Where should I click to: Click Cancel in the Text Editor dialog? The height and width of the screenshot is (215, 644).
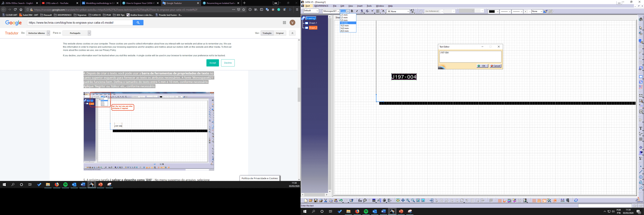[495, 66]
